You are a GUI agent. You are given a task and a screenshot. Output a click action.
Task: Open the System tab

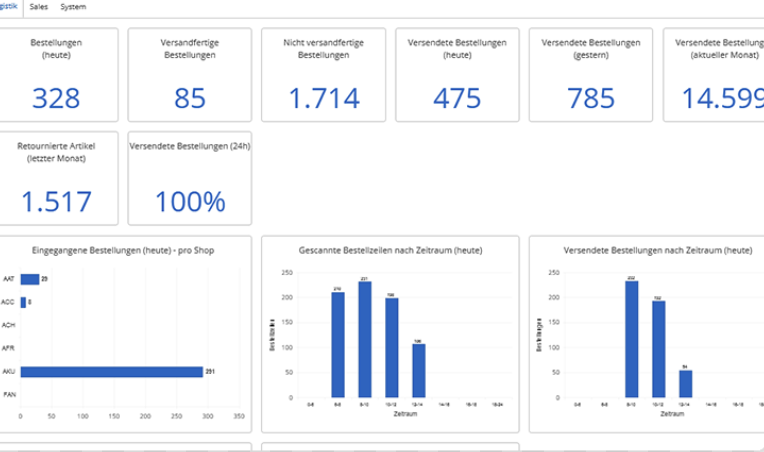[73, 7]
